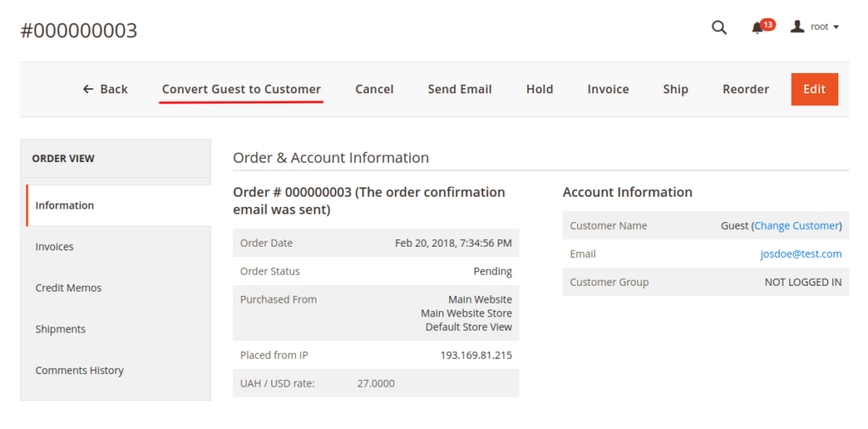The height and width of the screenshot is (429, 868).
Task: Click the Change Customer link
Action: 797,226
